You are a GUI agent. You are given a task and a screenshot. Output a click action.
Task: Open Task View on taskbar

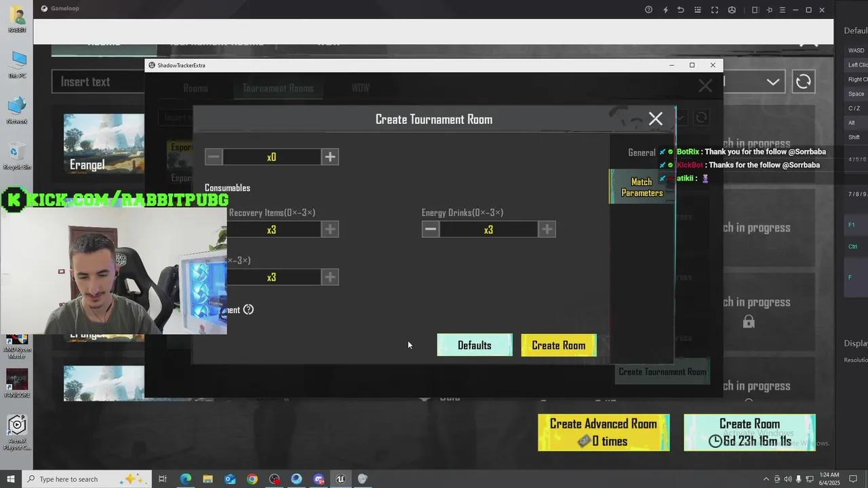click(x=163, y=479)
